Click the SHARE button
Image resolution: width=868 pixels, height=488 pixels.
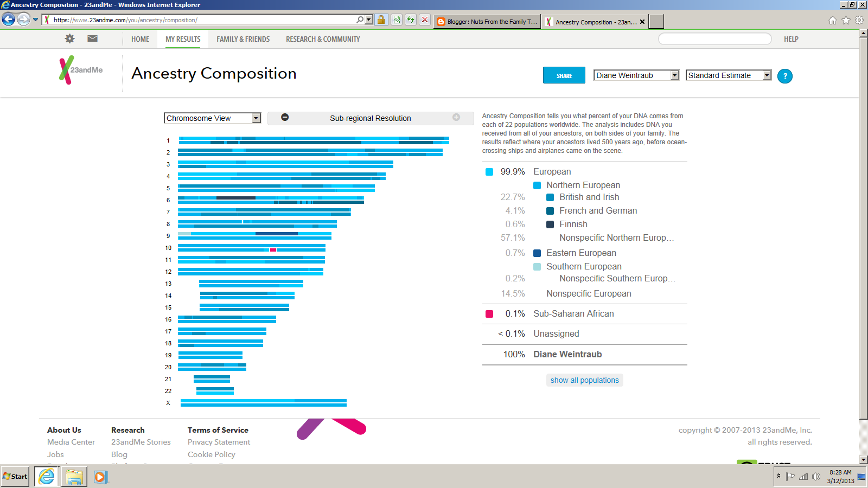564,75
